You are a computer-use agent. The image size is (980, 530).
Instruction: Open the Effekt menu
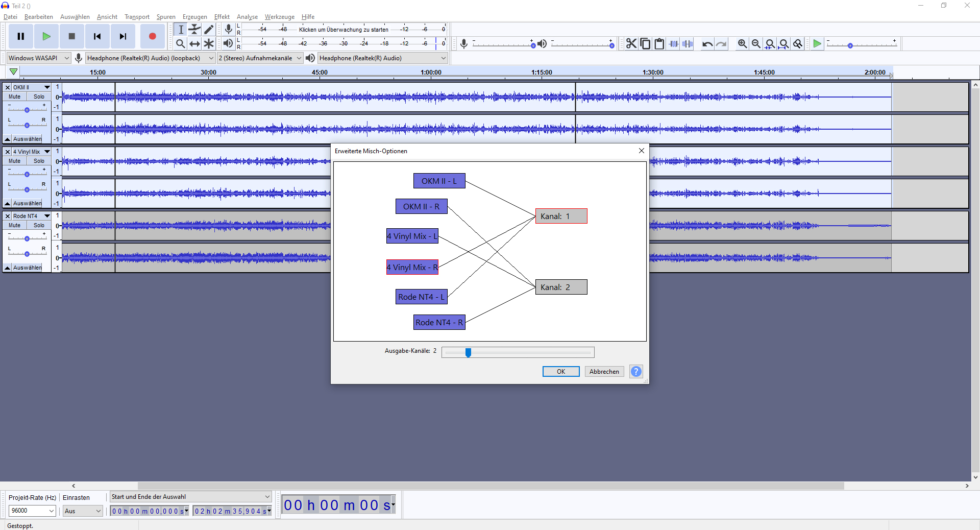pyautogui.click(x=222, y=17)
